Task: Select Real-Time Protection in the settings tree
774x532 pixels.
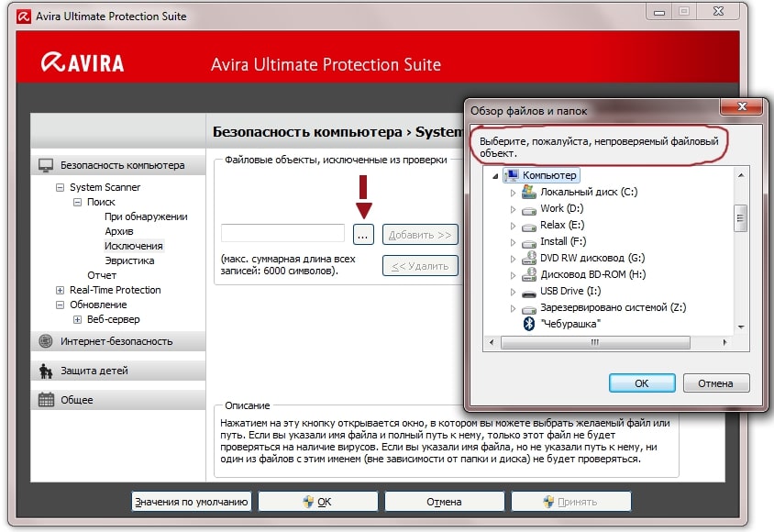Action: (x=116, y=290)
